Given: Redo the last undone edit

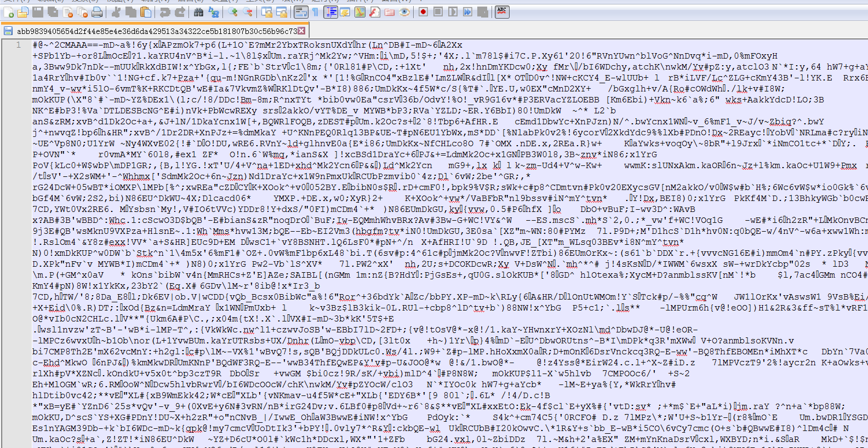Looking at the screenshot, I should (x=180, y=12).
